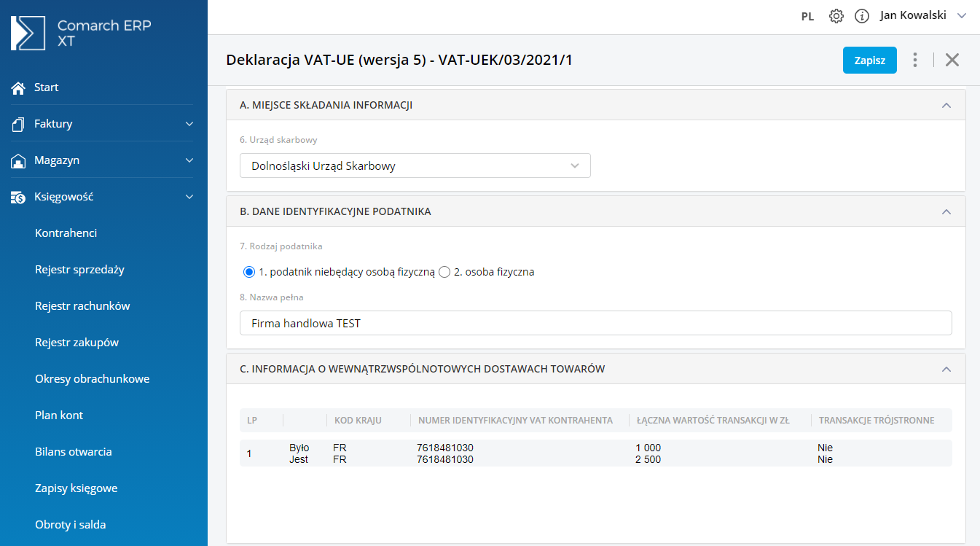Collapse section A Miejsce składania informacji
This screenshot has height=546, width=980.
point(946,105)
